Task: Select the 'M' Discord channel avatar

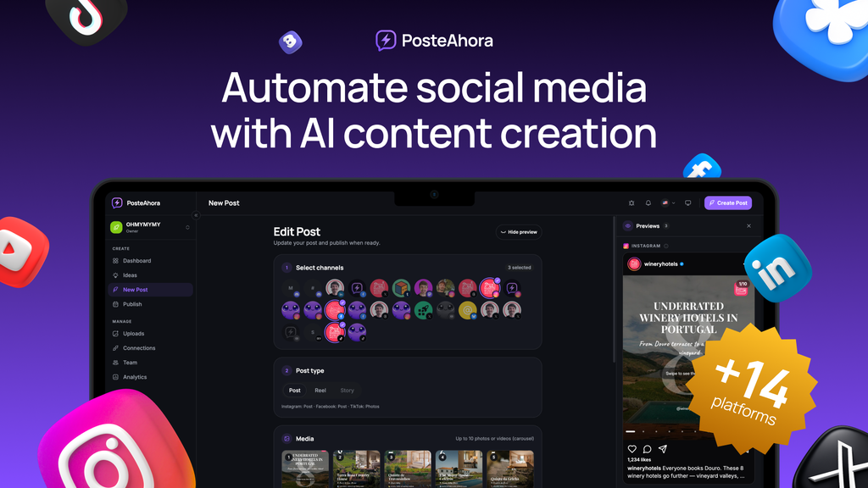Action: coord(291,288)
